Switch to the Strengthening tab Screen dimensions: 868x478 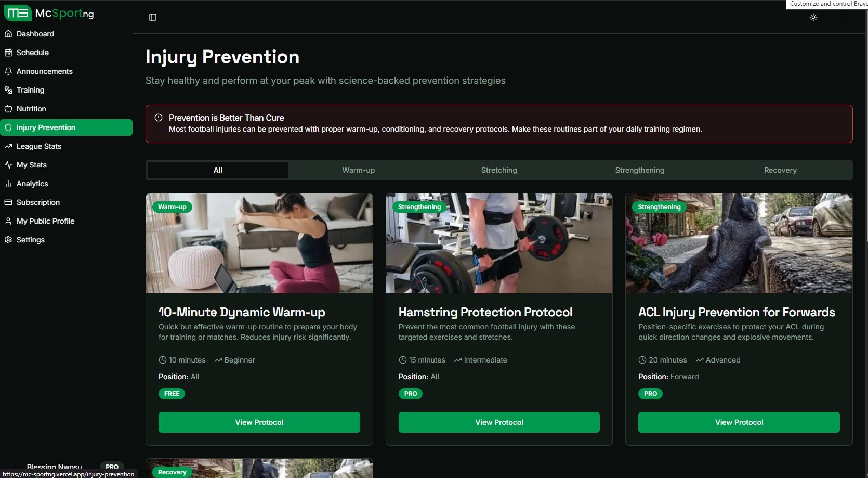639,170
